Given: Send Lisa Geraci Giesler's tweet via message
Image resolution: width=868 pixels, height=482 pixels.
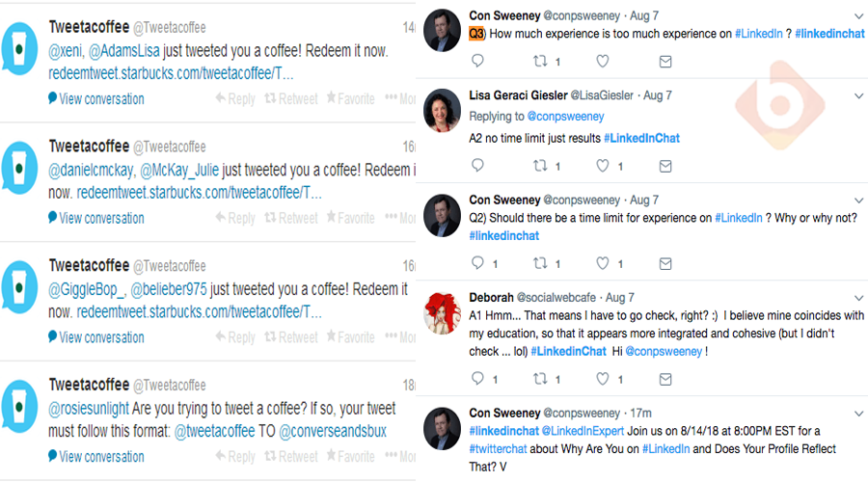Looking at the screenshot, I should (x=665, y=166).
